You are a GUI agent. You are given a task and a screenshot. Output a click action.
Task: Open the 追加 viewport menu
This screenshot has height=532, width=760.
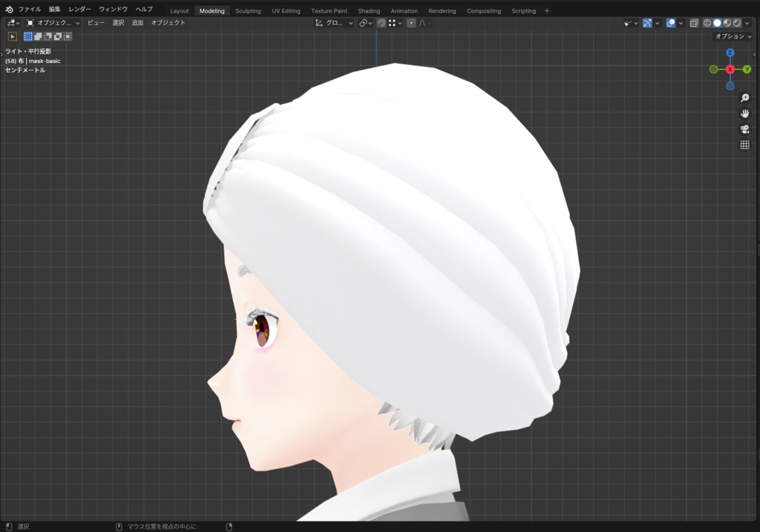137,23
